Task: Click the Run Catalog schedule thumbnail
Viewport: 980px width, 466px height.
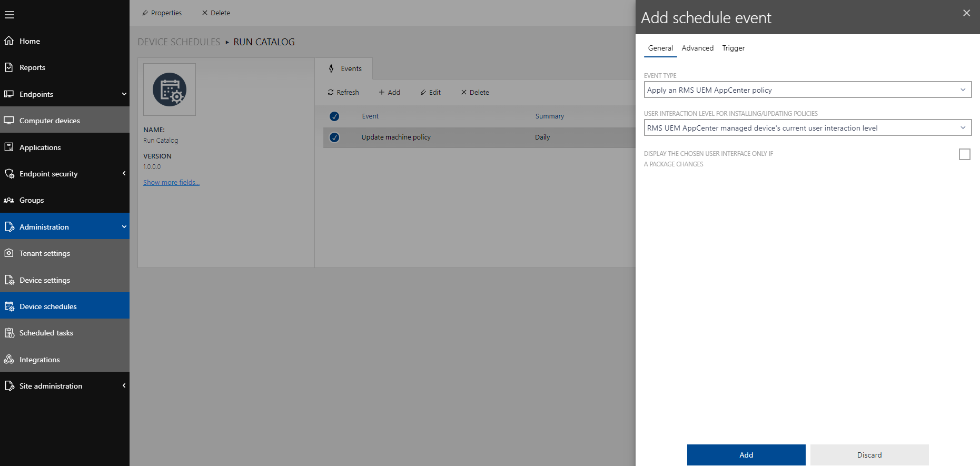Action: (x=170, y=90)
